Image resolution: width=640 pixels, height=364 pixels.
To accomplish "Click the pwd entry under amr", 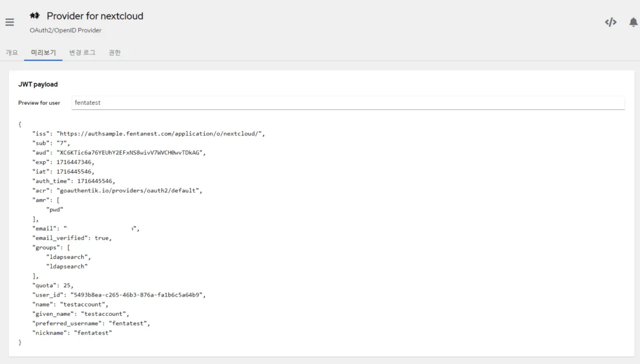I will coord(55,209).
